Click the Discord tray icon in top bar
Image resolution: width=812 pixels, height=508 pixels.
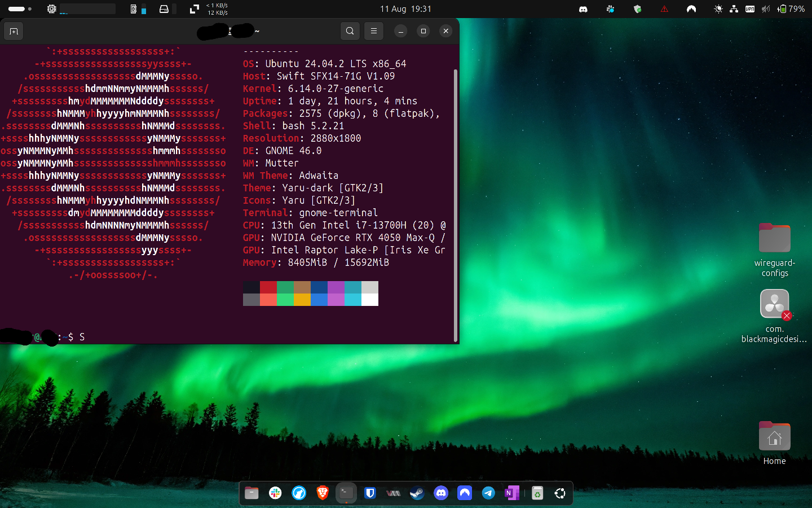[x=583, y=9]
